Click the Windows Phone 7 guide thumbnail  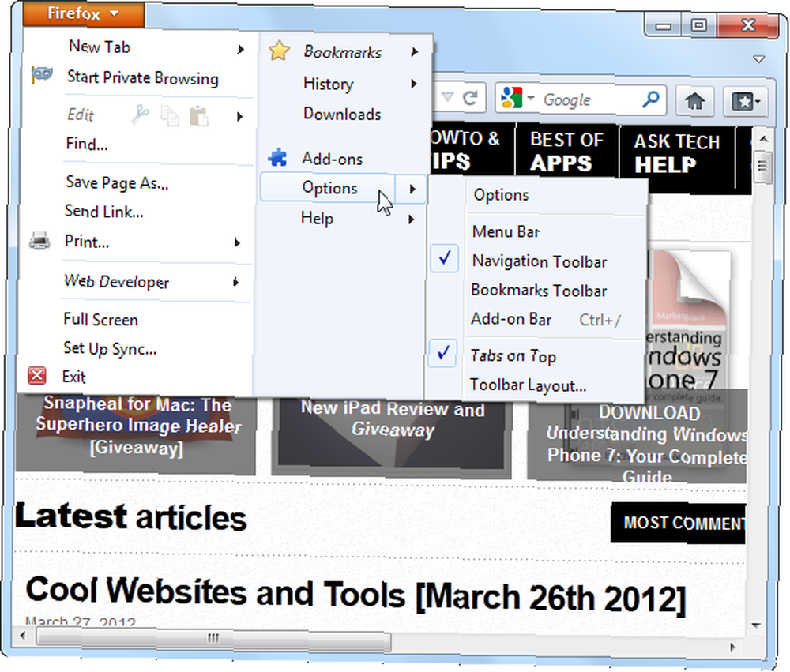point(688,322)
